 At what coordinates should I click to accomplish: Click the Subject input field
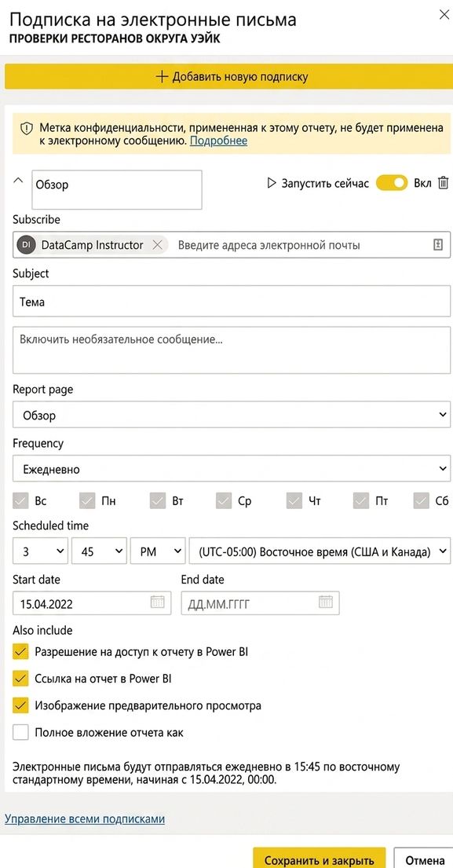231,302
